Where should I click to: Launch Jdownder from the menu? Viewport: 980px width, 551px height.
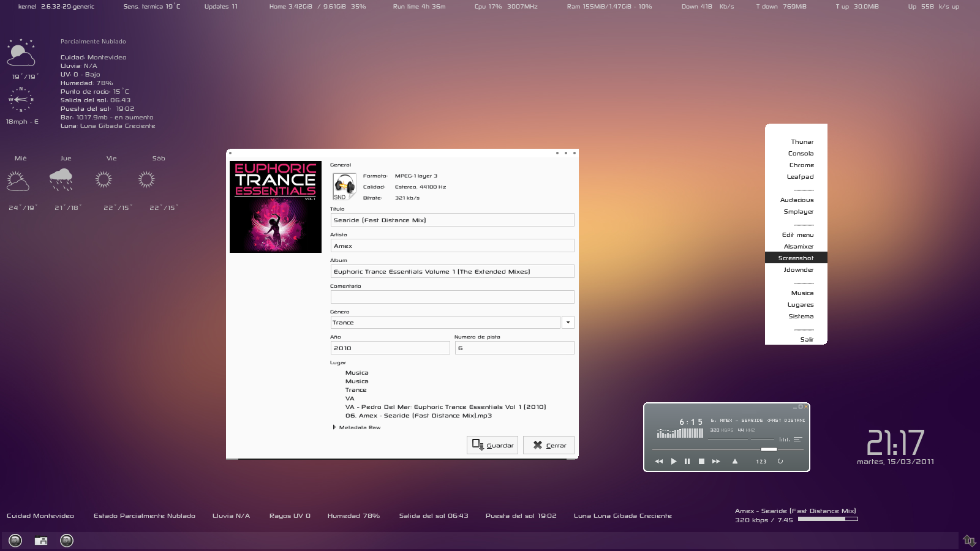click(796, 269)
